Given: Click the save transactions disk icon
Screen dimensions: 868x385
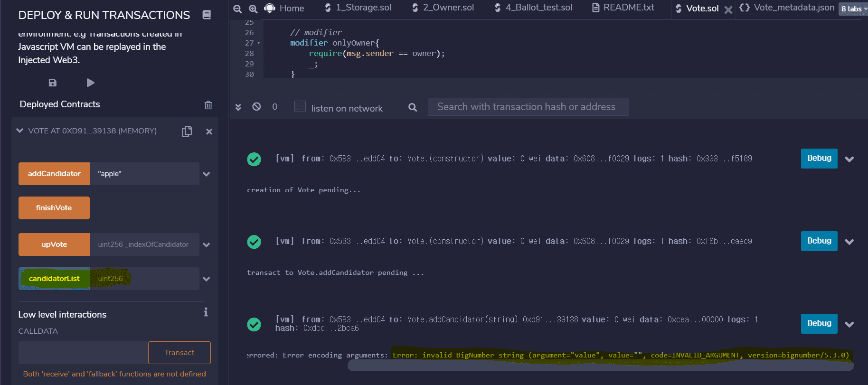Looking at the screenshot, I should coord(53,83).
